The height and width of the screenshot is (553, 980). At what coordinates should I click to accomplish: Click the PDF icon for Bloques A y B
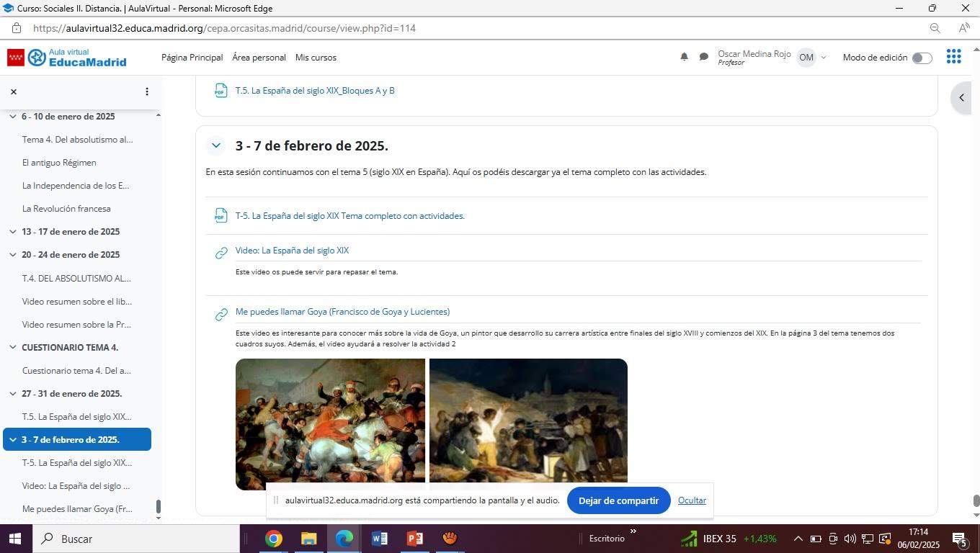(220, 91)
